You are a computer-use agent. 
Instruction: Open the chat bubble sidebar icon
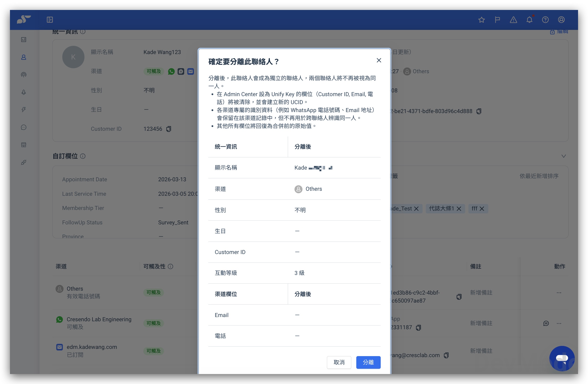pos(24,127)
